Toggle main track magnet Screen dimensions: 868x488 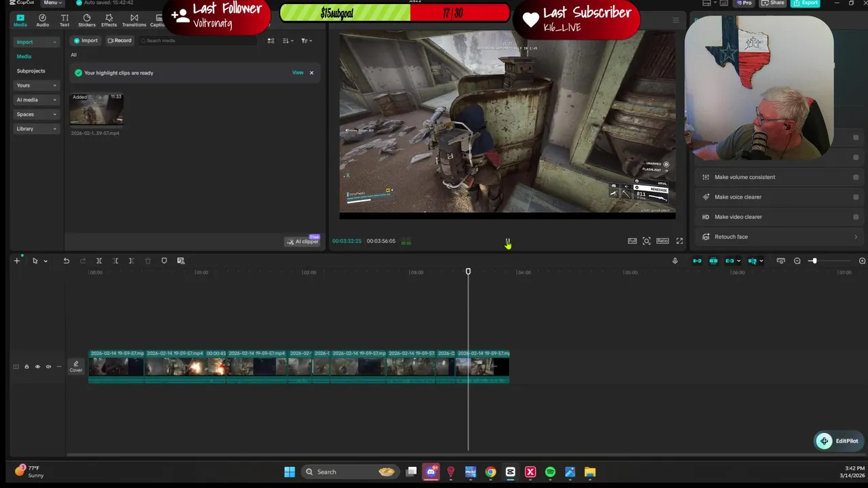coord(697,261)
